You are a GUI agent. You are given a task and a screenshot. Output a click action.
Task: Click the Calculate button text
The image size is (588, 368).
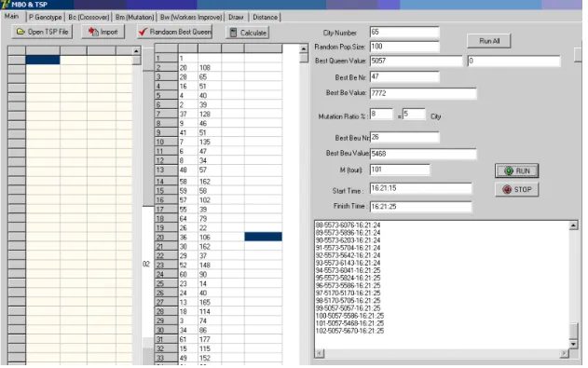point(253,33)
